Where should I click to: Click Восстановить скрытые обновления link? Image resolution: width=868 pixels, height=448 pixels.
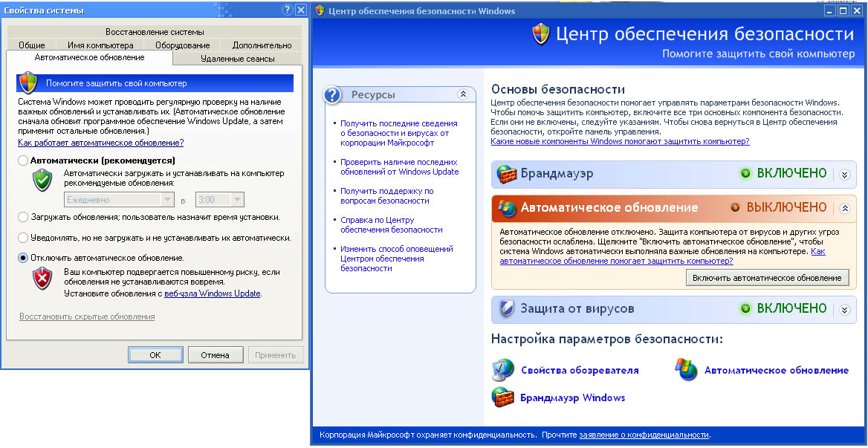point(87,317)
